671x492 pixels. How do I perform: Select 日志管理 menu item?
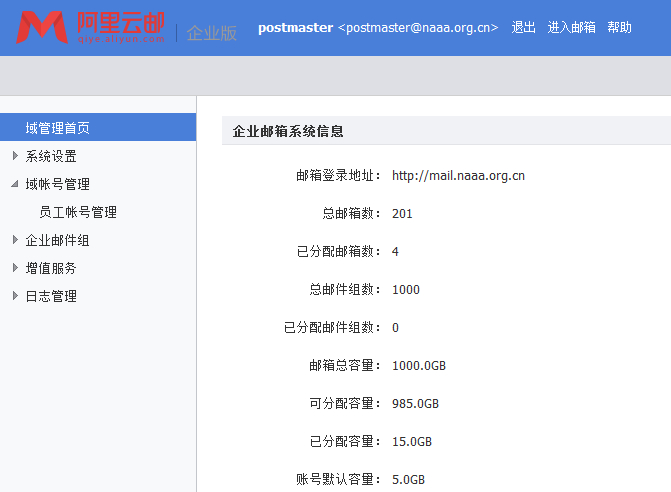click(51, 296)
